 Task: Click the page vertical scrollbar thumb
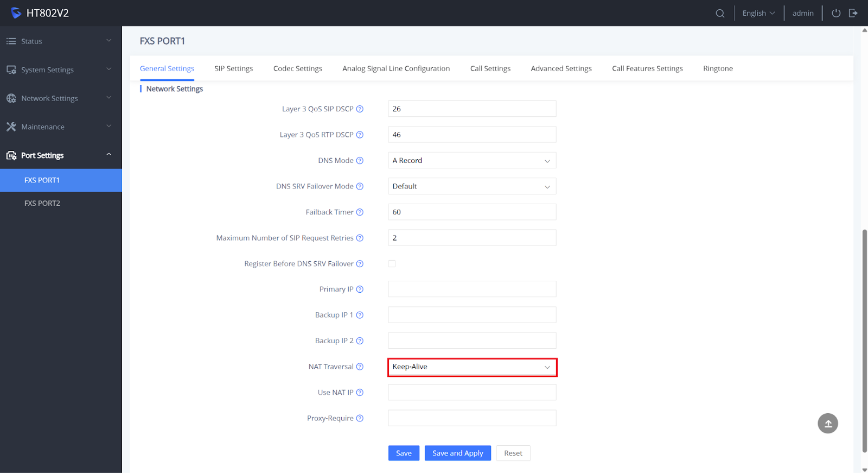[865, 341]
